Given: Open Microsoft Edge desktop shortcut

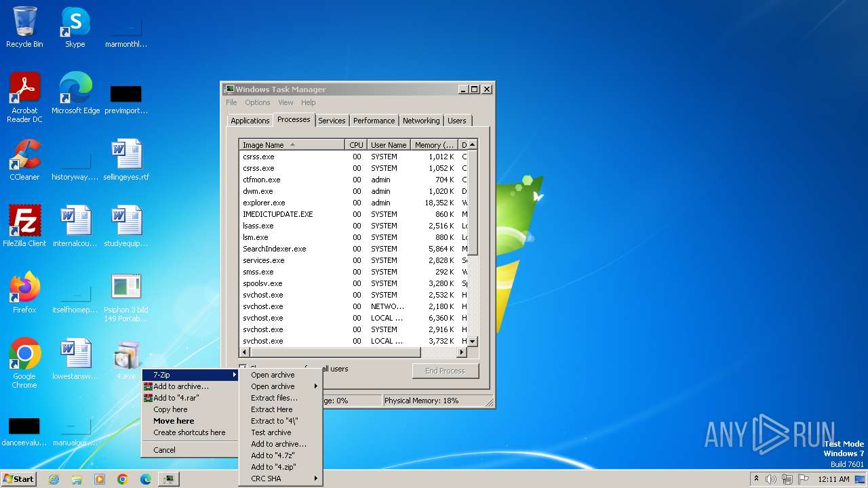Looking at the screenshot, I should click(x=75, y=94).
